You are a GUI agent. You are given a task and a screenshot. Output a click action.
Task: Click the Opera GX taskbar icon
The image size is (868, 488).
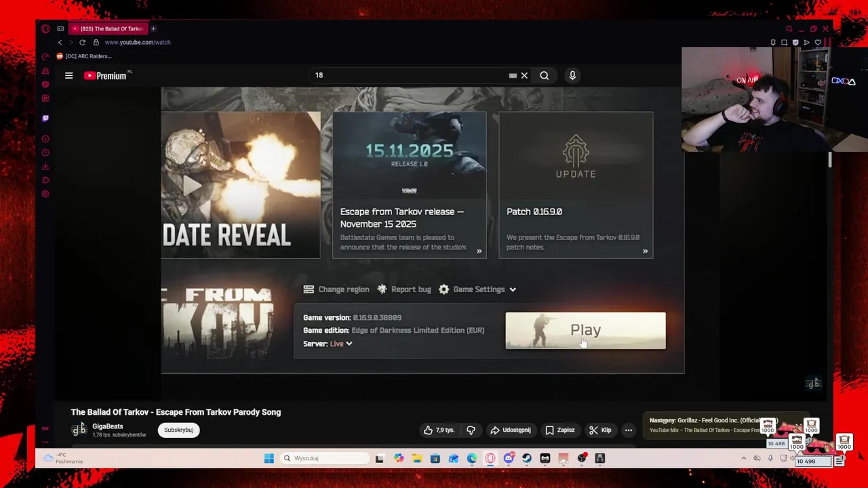coord(490,458)
